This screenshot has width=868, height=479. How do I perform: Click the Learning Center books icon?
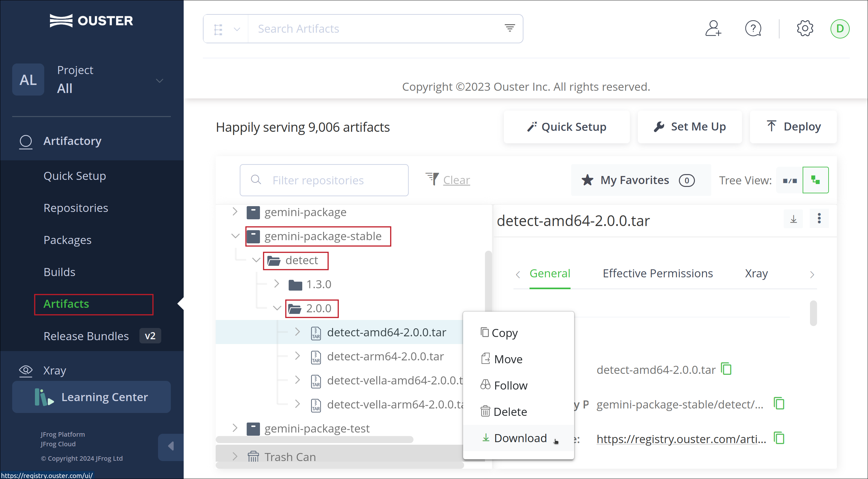[44, 397]
